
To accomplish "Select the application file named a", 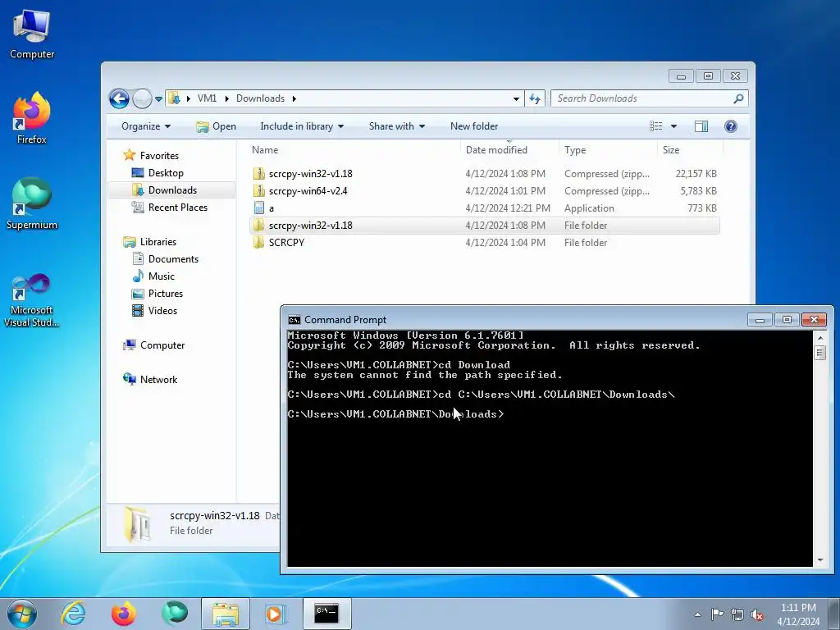I will click(x=484, y=208).
